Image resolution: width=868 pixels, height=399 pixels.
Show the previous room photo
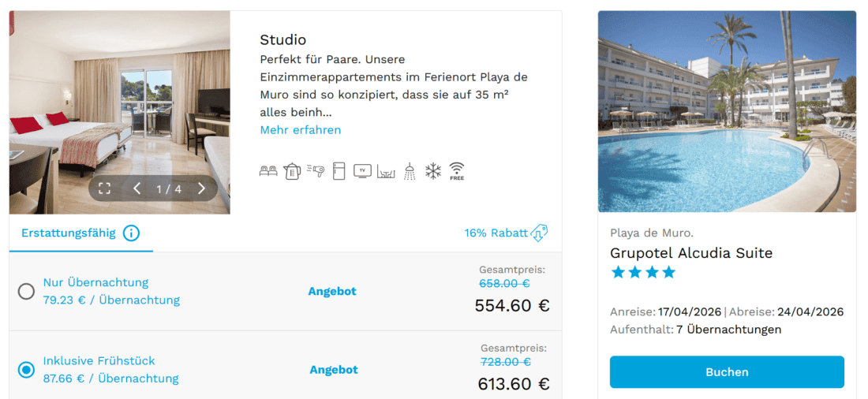coord(137,188)
